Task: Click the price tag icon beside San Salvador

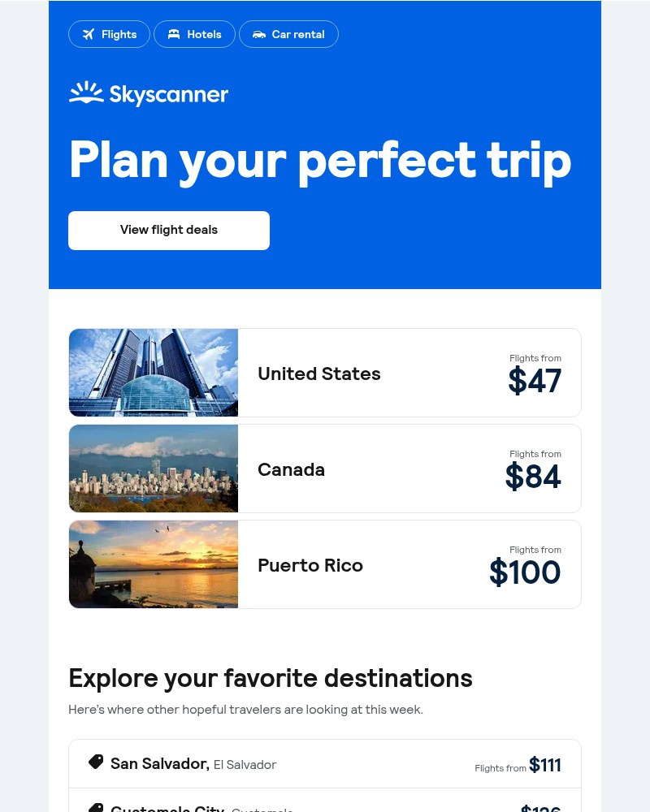Action: click(x=96, y=762)
